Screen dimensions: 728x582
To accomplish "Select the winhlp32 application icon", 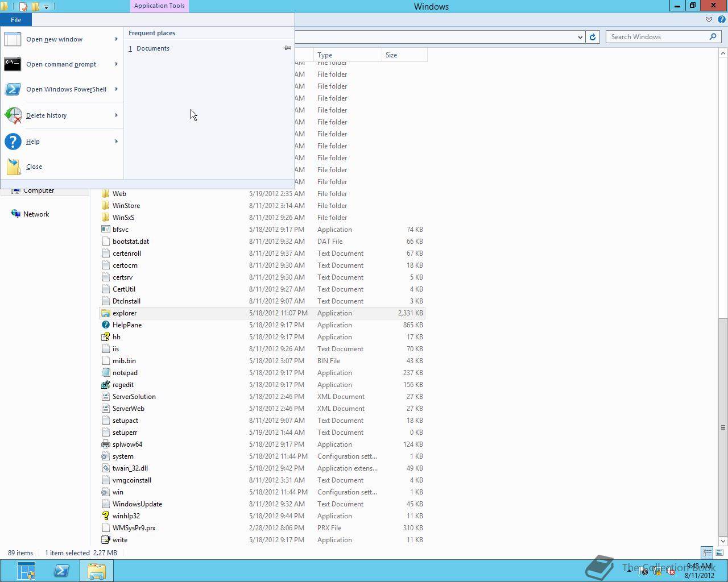I will tap(105, 516).
